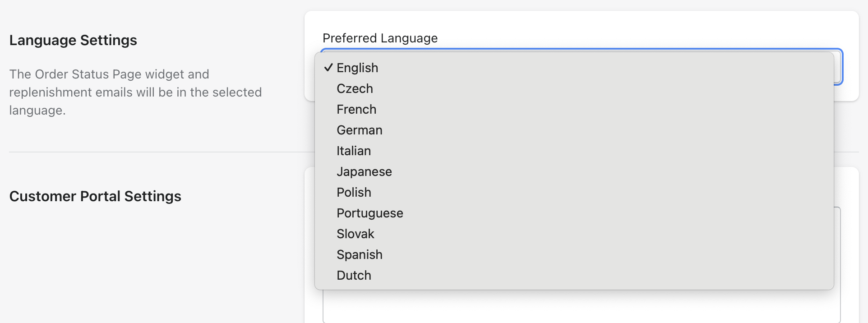
Task: Select Dutch at the bottom of list
Action: coord(354,275)
